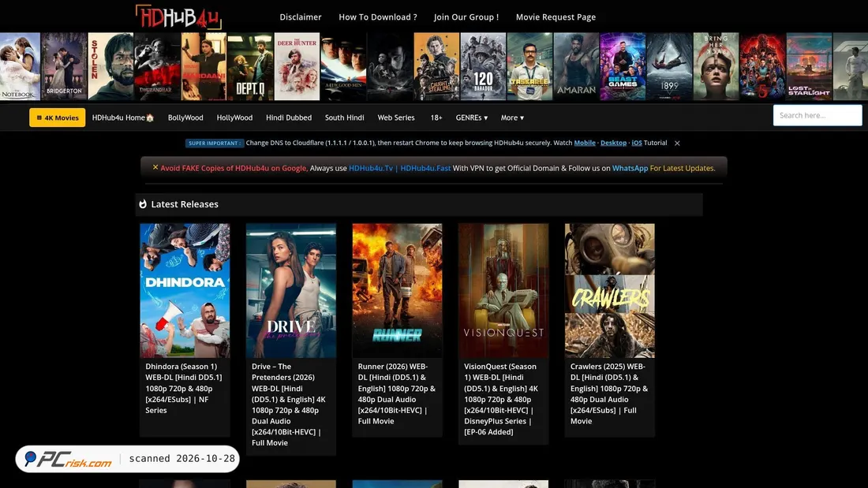
Task: Open The Notebook poster in top strip
Action: click(20, 66)
